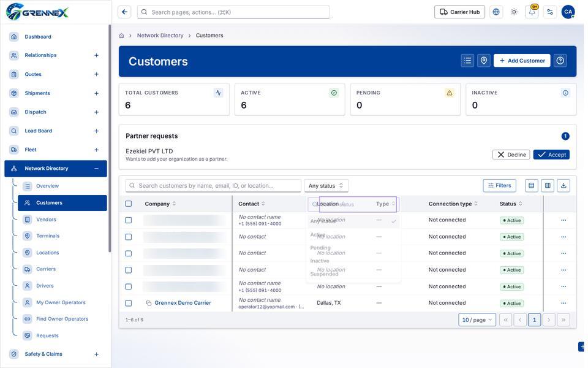Open the Filters button
Screen dimensions: 588x368
500,185
